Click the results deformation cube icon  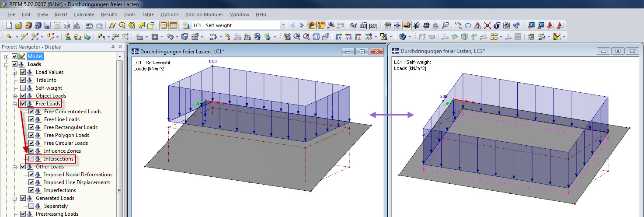pos(465,36)
